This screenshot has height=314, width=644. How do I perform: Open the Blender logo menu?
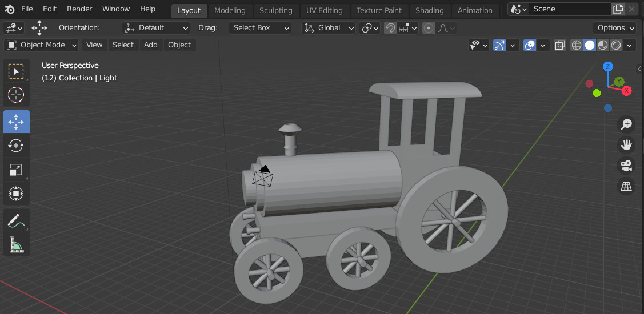10,9
